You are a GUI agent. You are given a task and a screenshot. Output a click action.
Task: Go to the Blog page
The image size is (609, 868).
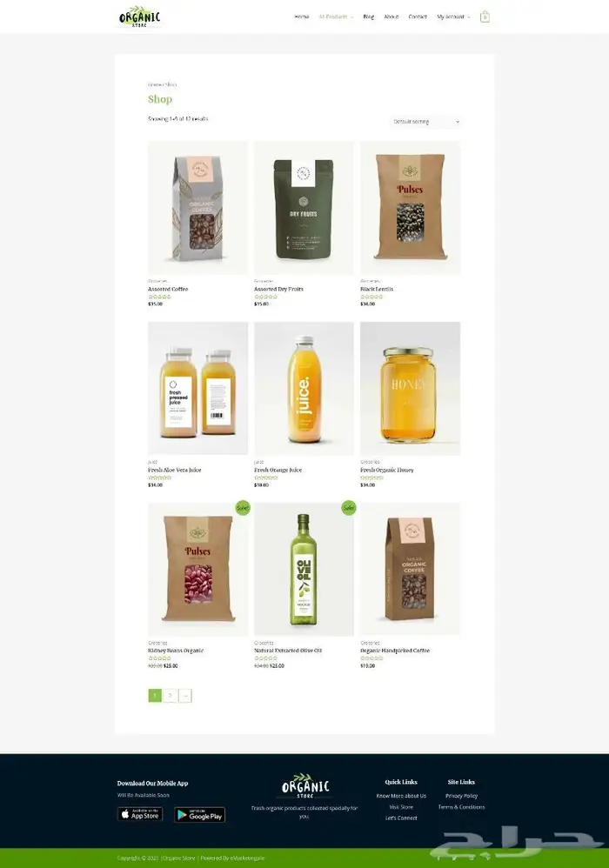tap(369, 17)
